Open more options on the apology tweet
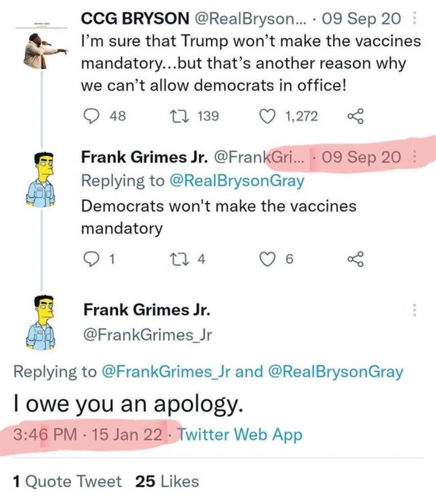The width and height of the screenshot is (436, 504). [414, 310]
